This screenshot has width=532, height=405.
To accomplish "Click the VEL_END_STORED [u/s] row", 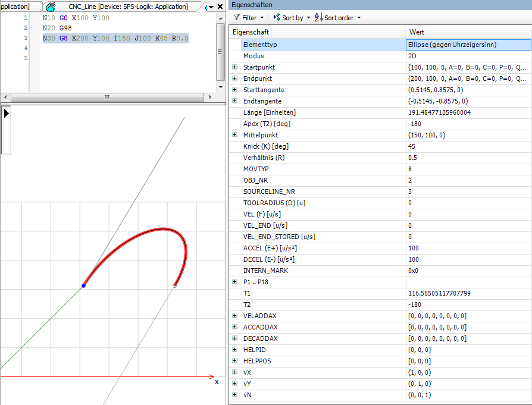I will (x=380, y=237).
